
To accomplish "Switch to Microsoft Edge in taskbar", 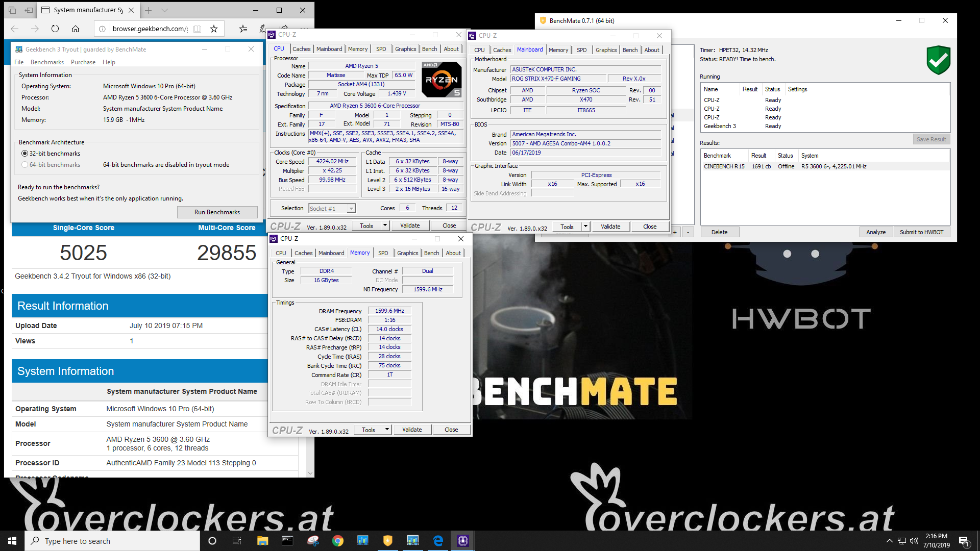I will pos(438,541).
